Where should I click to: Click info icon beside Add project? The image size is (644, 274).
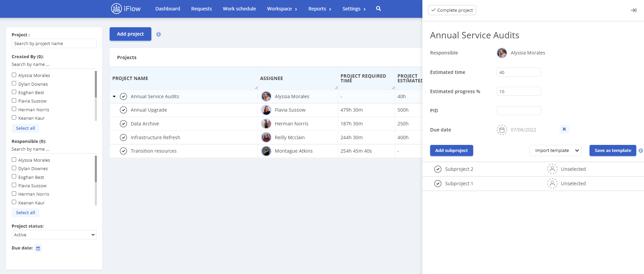point(159,34)
